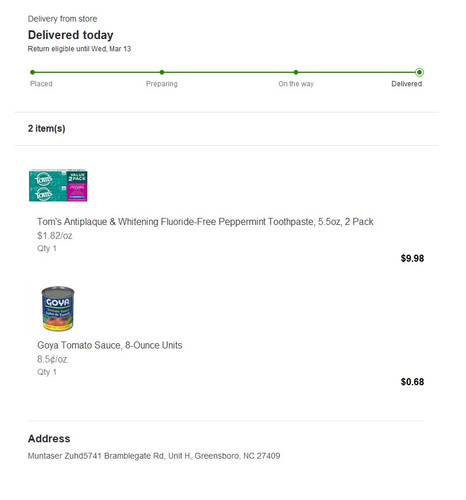This screenshot has width=466, height=500.
Task: Click the Delivered today heading
Action: [x=71, y=35]
